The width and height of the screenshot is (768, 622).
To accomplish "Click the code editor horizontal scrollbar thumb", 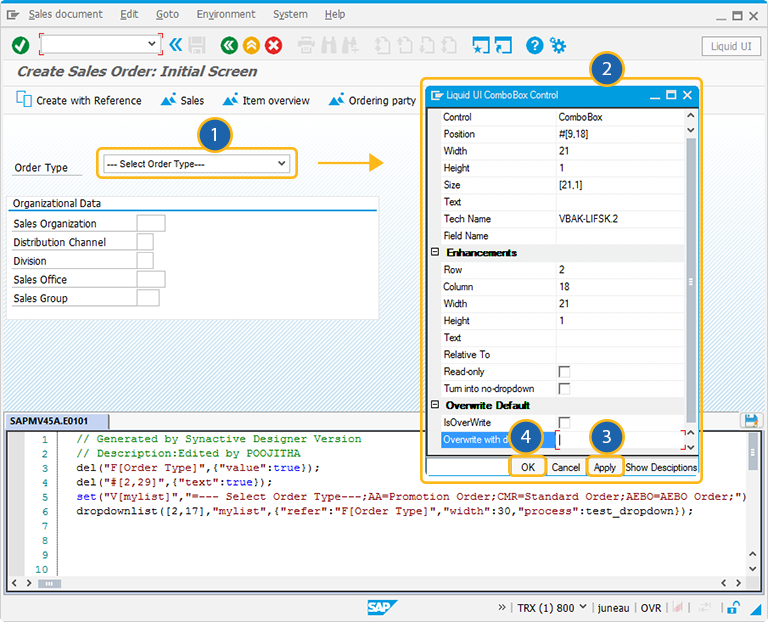I will (49, 583).
